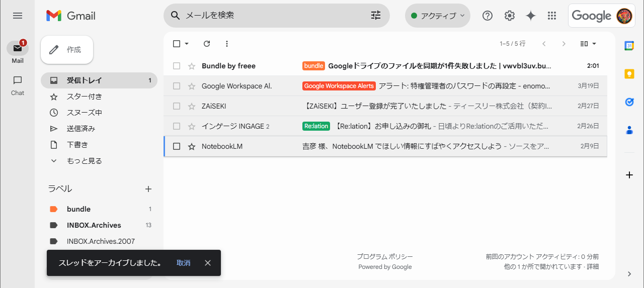Open Google Calendar side panel icon
The height and width of the screenshot is (288, 644).
629,46
